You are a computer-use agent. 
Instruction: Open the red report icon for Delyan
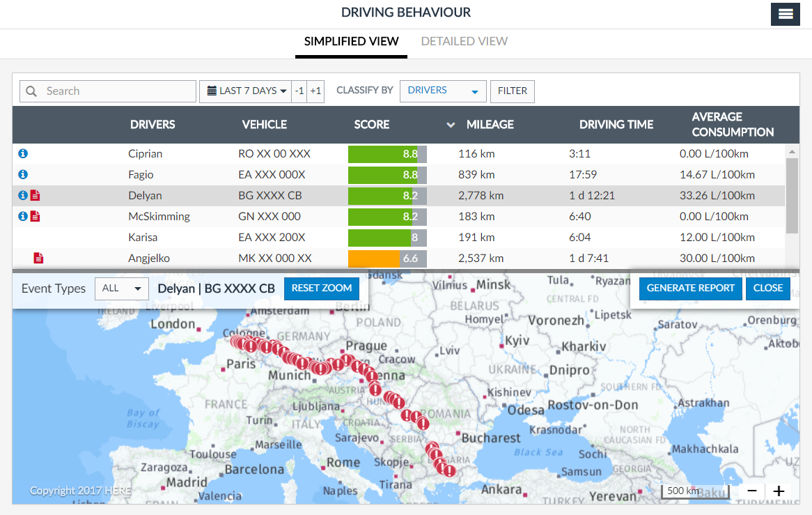coord(35,196)
